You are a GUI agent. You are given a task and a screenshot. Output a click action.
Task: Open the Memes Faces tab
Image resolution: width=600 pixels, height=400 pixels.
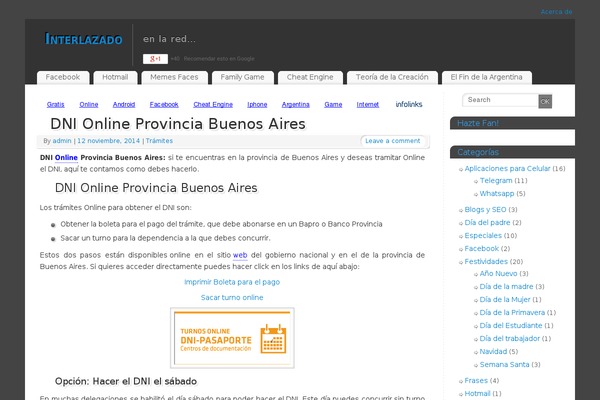pyautogui.click(x=174, y=77)
